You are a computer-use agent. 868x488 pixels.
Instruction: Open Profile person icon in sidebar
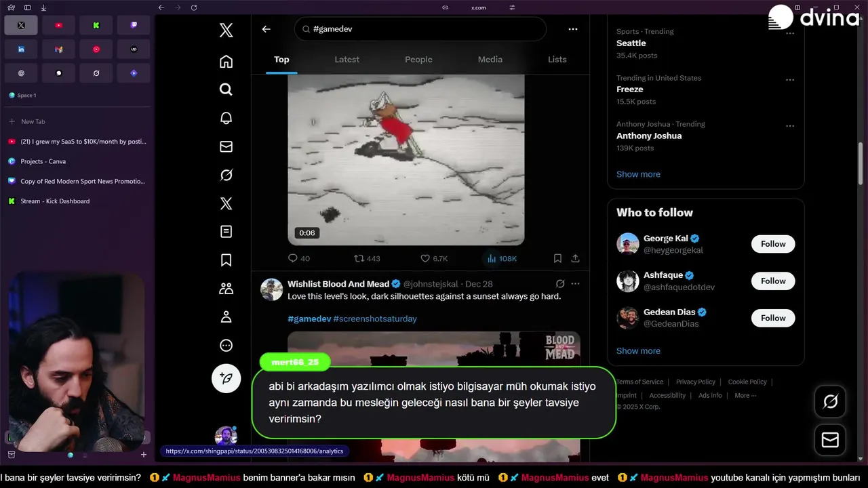[226, 317]
